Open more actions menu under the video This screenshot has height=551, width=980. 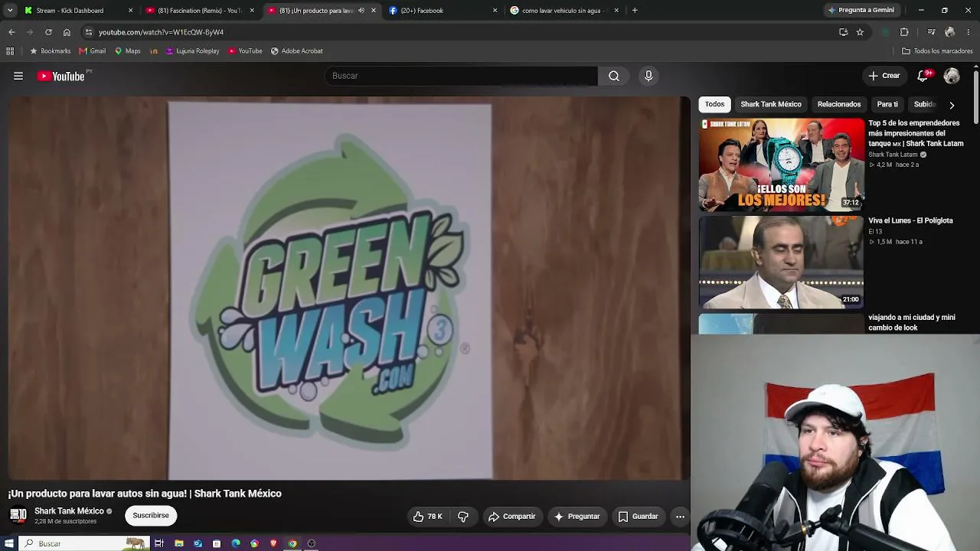pos(680,517)
